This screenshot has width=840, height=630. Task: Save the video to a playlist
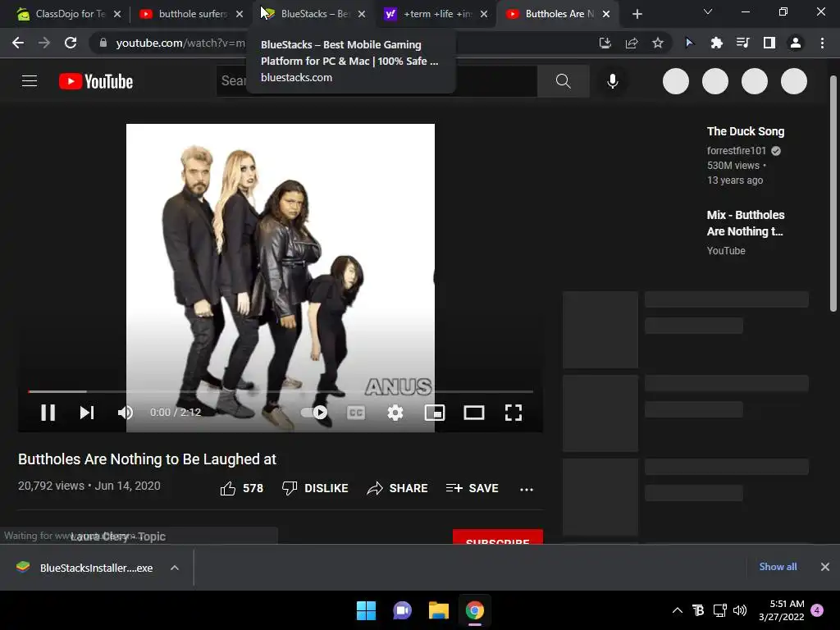[x=472, y=488]
